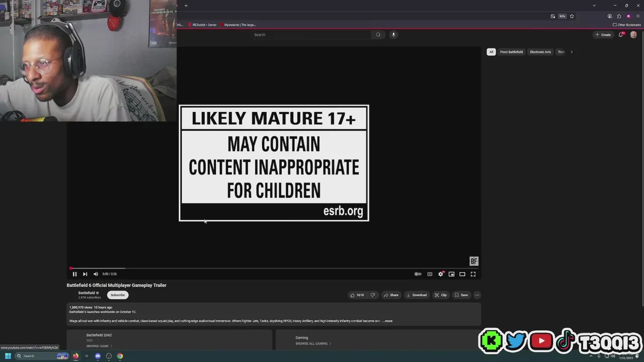Toggle the autoplay switch in player
The height and width of the screenshot is (362, 644).
point(418,274)
